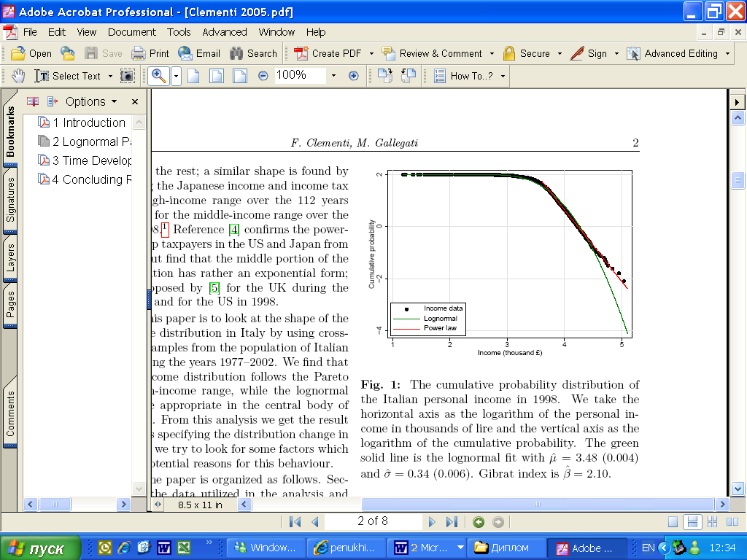Go to bookmark 3 Time Develop
The height and width of the screenshot is (560, 747).
click(x=92, y=160)
